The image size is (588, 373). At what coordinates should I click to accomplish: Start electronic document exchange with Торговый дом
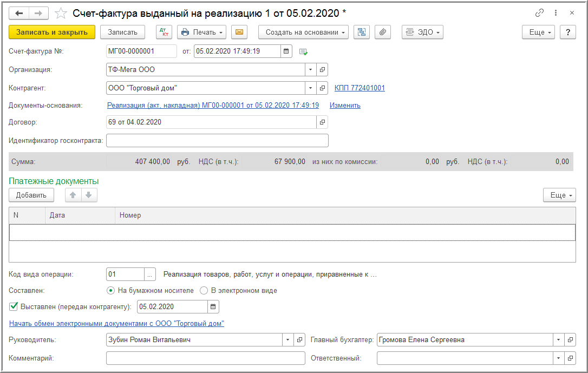click(116, 323)
